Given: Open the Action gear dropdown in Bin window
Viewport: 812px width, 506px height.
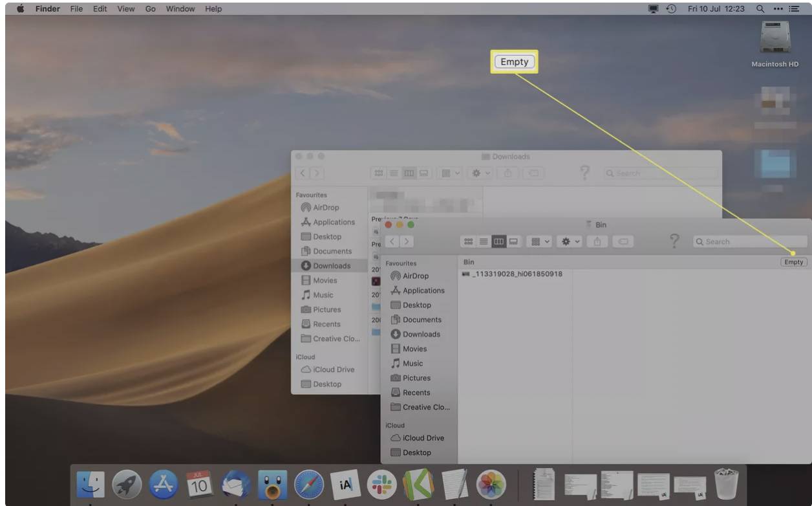Looking at the screenshot, I should click(x=572, y=241).
